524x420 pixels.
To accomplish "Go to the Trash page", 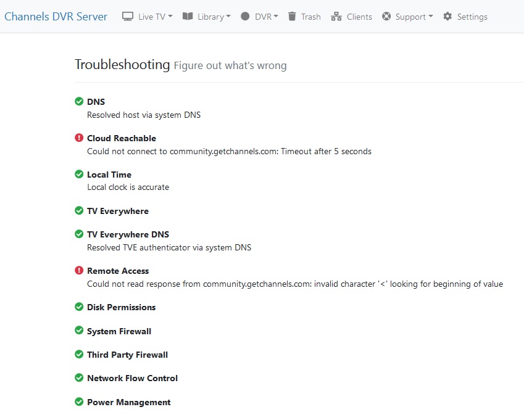I will click(x=310, y=17).
